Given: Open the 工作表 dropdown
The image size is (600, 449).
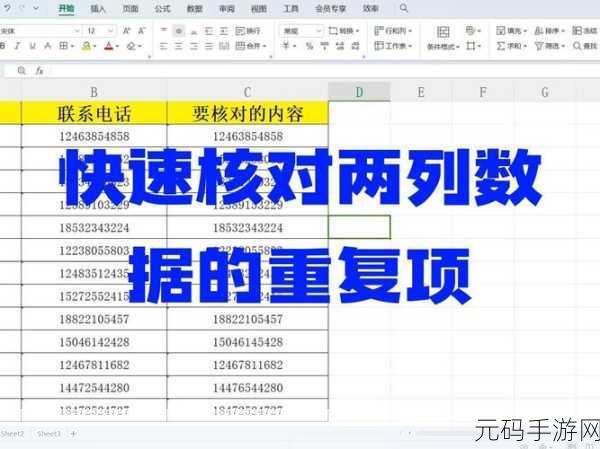Looking at the screenshot, I should [x=393, y=46].
